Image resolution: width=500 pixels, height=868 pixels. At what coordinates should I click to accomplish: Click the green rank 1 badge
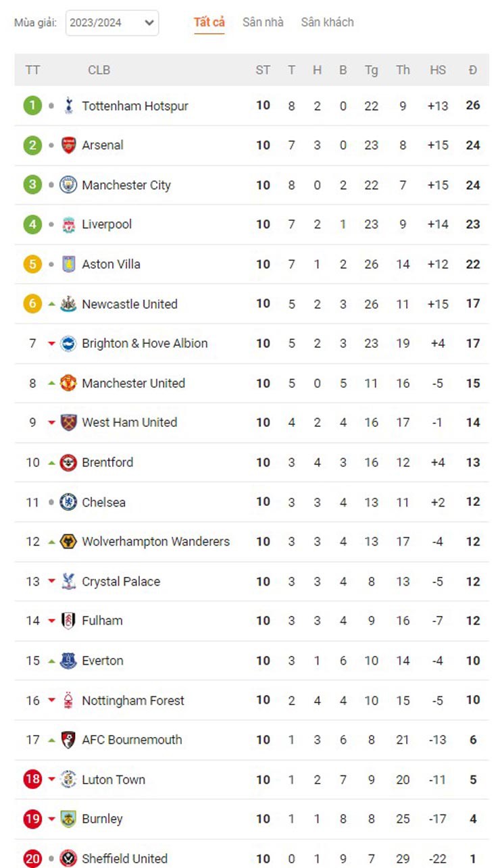[x=32, y=106]
